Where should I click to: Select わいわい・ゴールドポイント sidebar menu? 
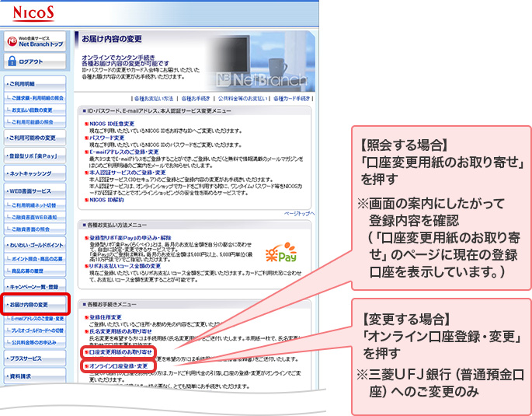pos(35,245)
